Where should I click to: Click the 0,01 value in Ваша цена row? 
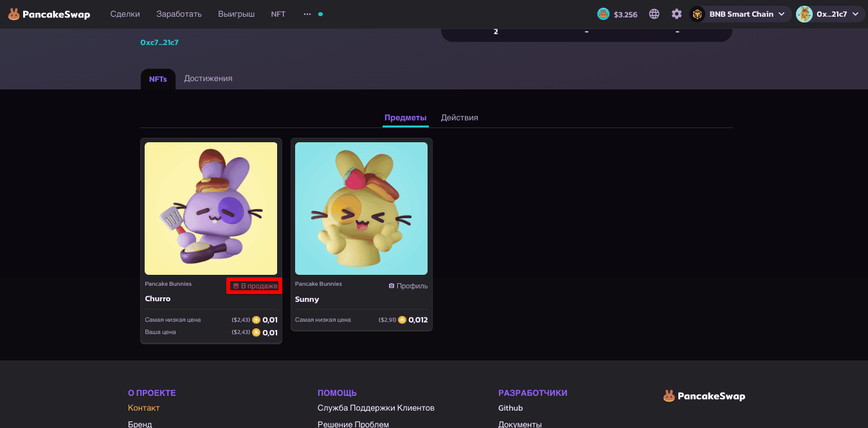(x=270, y=333)
